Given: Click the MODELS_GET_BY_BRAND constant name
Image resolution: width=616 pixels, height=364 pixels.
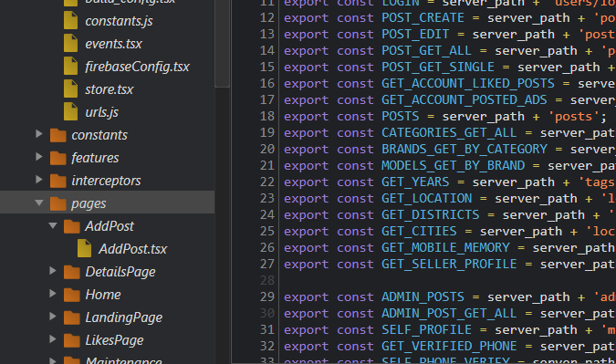Looking at the screenshot, I should pos(453,166).
